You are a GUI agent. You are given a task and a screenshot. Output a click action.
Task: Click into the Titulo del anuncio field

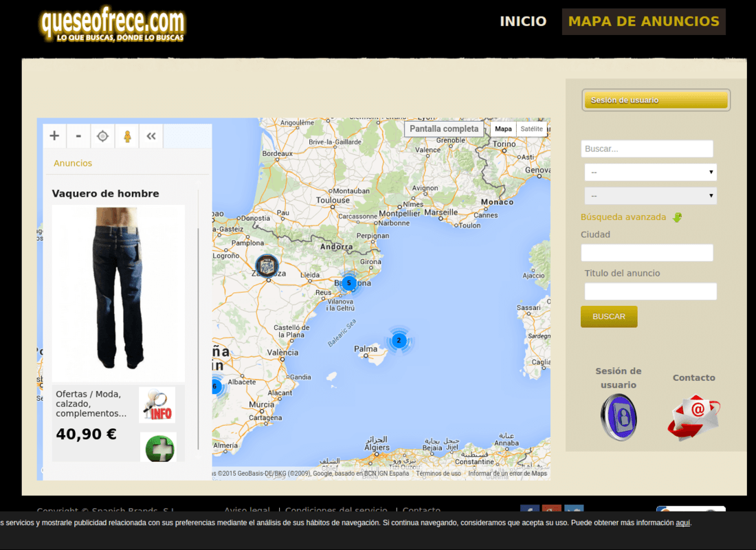(650, 291)
